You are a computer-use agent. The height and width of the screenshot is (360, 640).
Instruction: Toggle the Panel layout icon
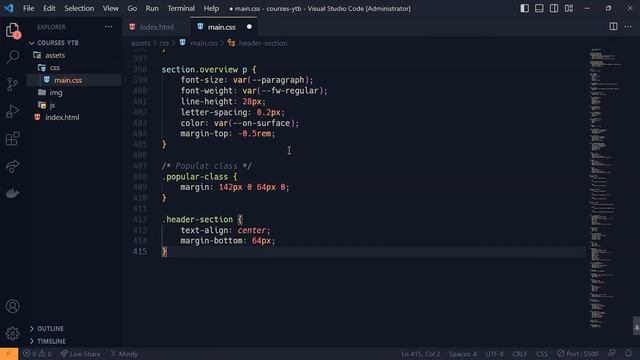539,8
